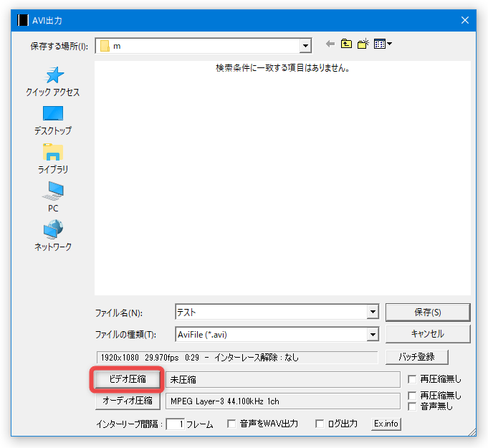Expand the 保存する場所 folder dropdown
The image size is (488, 448).
click(x=305, y=46)
